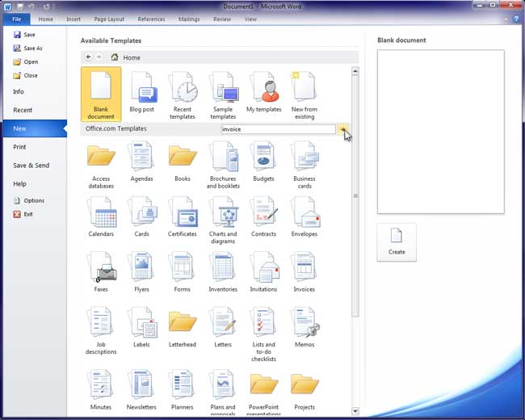Open the Letterhead folder
The height and width of the screenshot is (420, 525).
point(183,330)
